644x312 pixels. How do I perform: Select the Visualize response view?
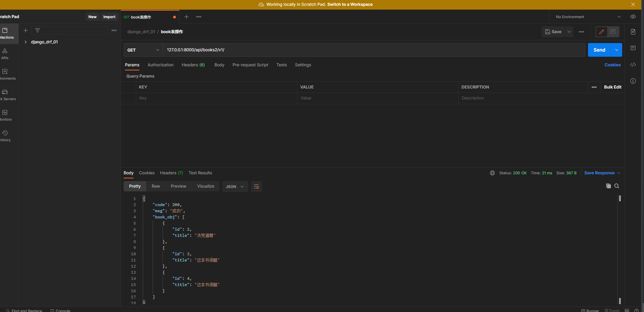(206, 186)
